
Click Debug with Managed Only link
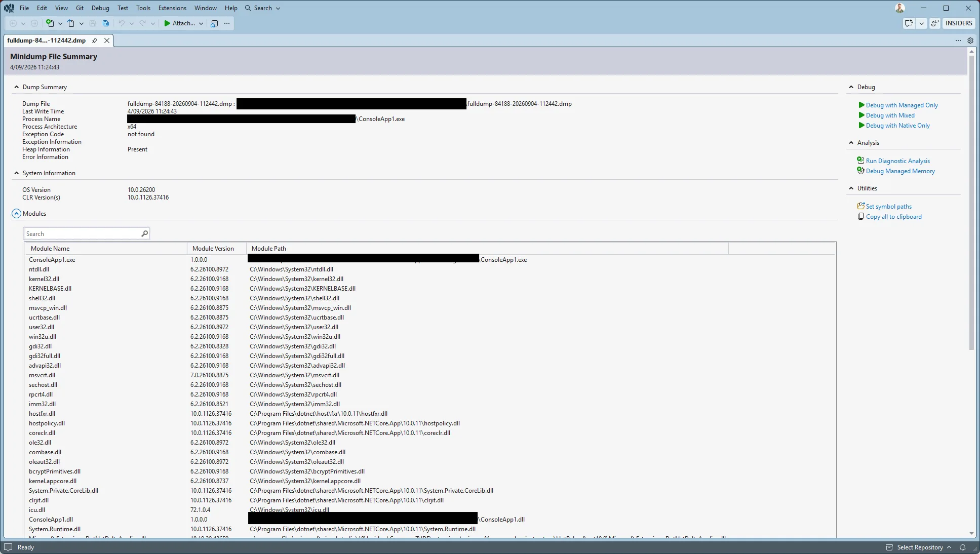pyautogui.click(x=901, y=105)
